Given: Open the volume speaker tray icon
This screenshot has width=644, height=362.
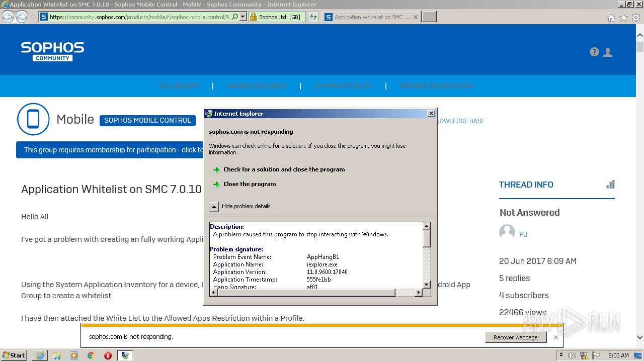Looking at the screenshot, I should coord(572,355).
